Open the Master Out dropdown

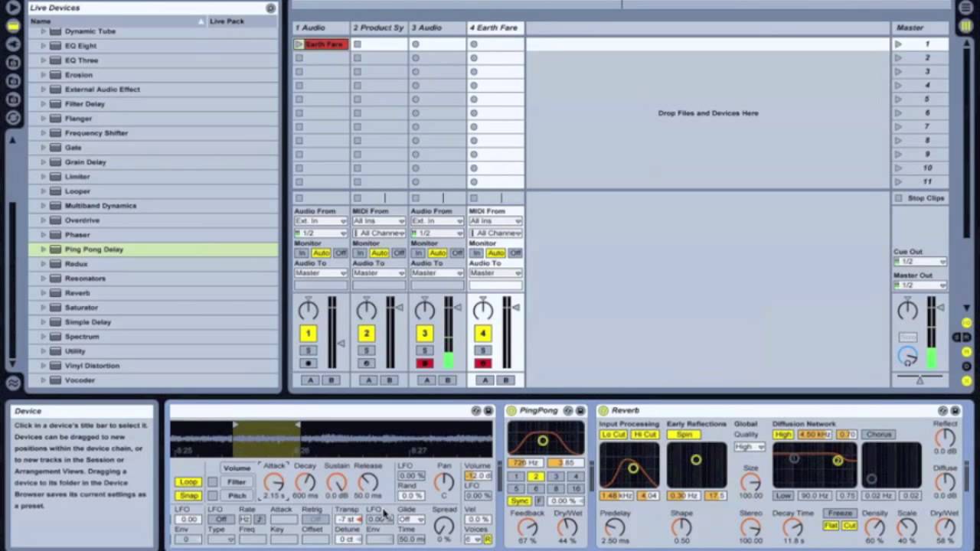pos(920,285)
